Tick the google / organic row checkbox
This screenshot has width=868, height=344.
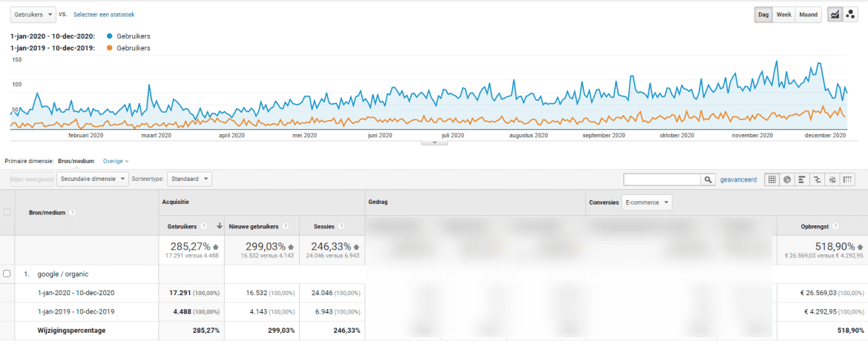pos(7,274)
